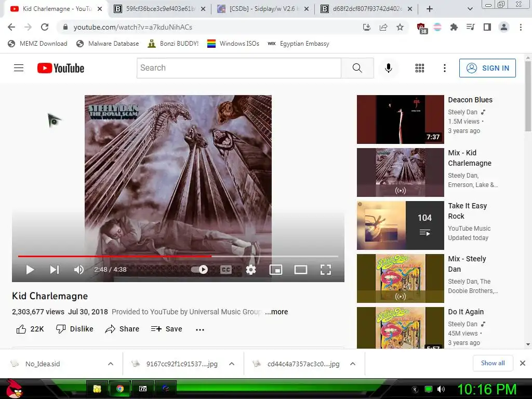
Task: Enter full screen mode
Action: click(326, 270)
